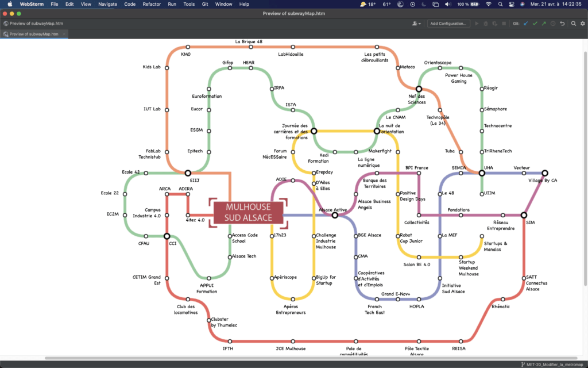Open the Git menu
Image resolution: width=588 pixels, height=368 pixels.
tap(205, 4)
